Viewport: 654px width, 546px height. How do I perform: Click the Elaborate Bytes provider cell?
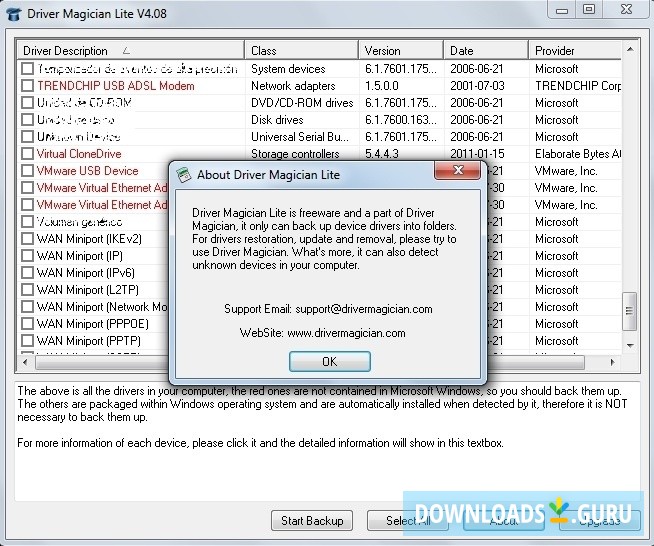coord(578,154)
